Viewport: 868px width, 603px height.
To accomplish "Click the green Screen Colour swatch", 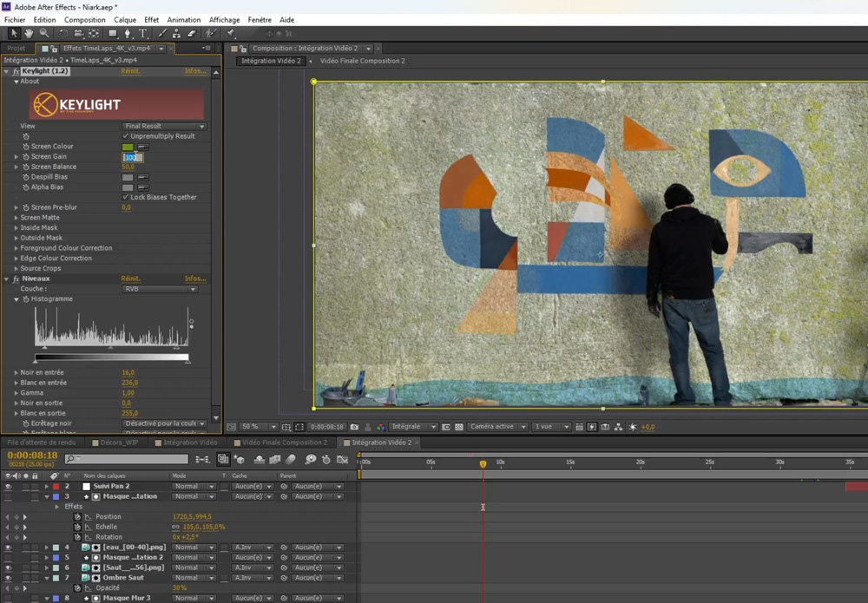I will click(x=128, y=147).
